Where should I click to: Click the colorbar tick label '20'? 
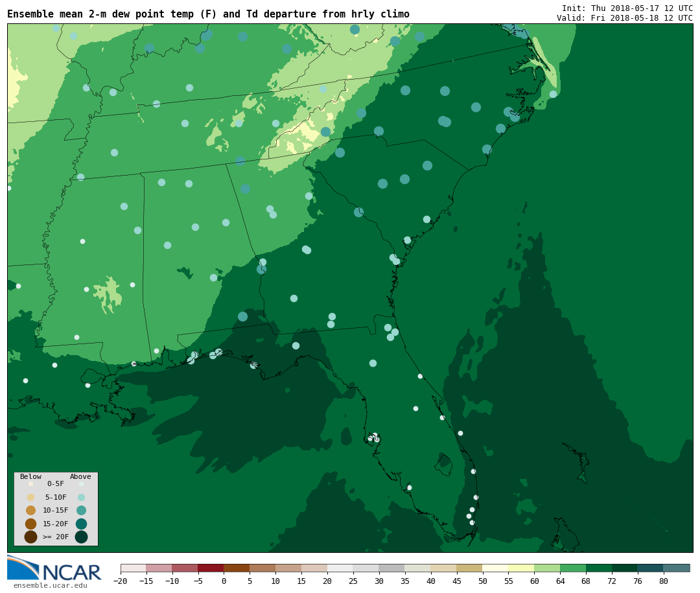click(327, 581)
